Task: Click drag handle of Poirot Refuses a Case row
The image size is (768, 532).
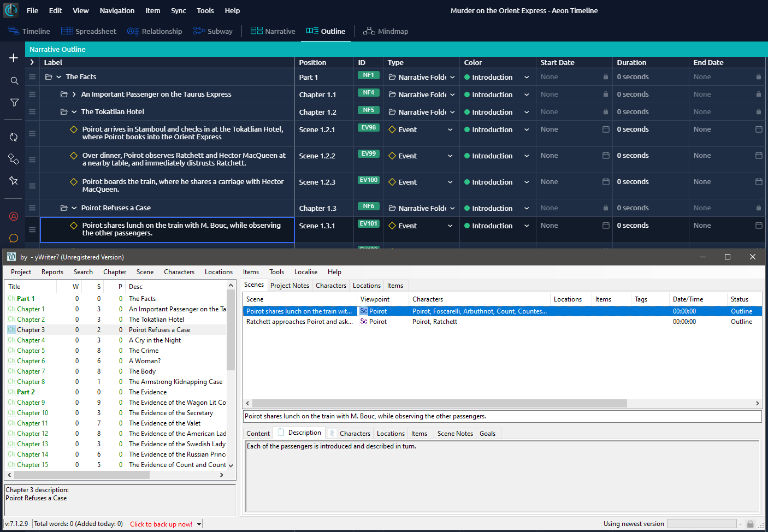Action: click(32, 208)
